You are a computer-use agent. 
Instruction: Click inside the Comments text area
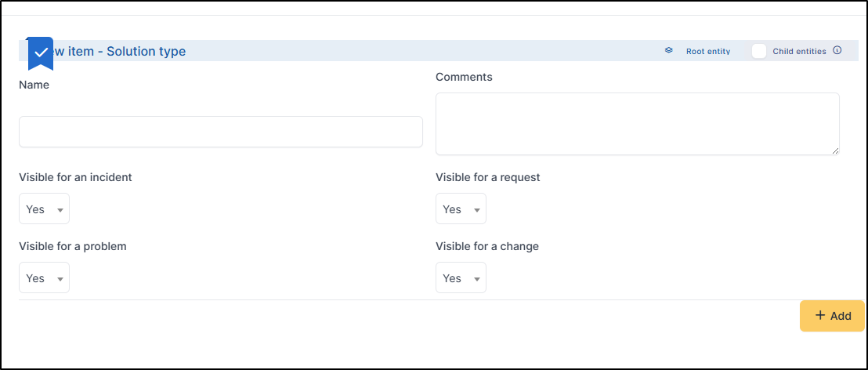coord(637,123)
